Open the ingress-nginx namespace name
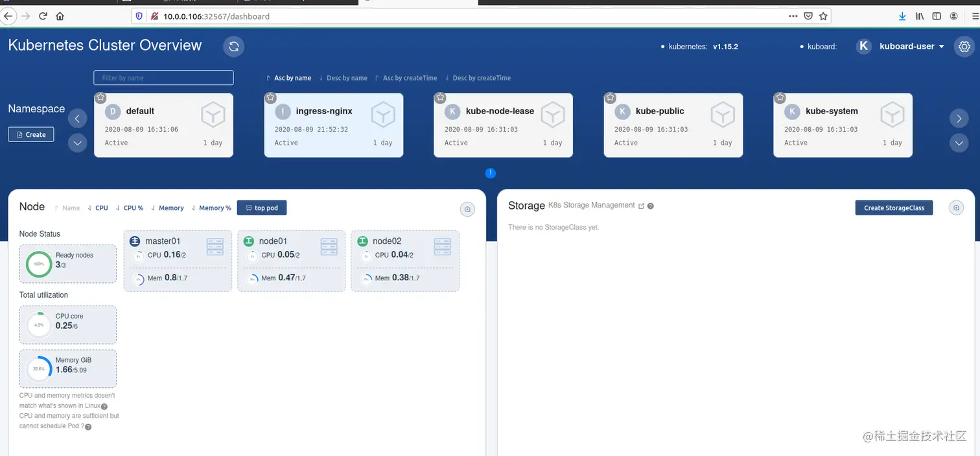Screen dimensions: 980x456 324,111
